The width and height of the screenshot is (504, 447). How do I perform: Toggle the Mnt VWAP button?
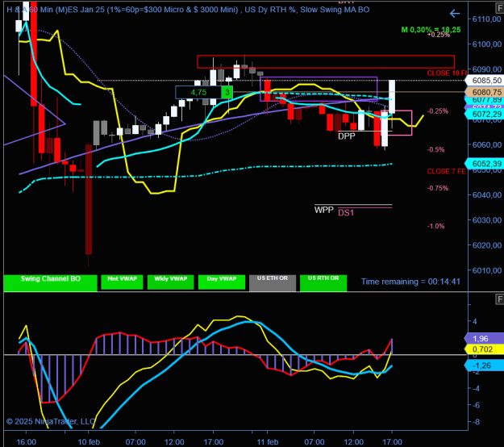(122, 282)
